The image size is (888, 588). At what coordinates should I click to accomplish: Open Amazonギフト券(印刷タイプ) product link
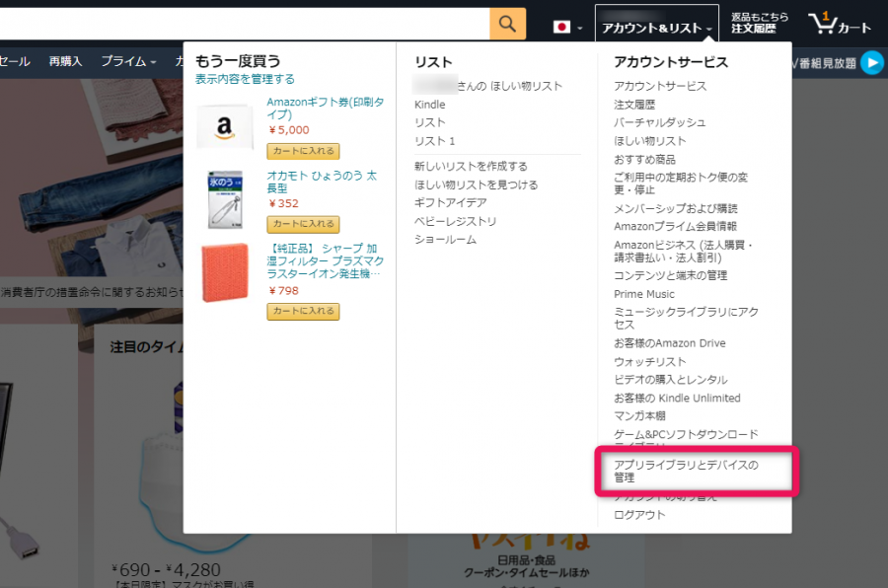pyautogui.click(x=325, y=109)
